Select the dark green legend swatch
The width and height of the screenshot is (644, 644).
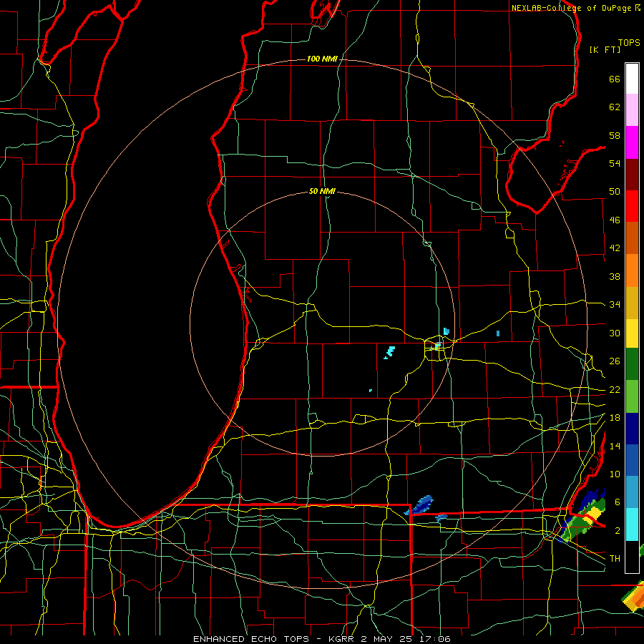[632, 364]
